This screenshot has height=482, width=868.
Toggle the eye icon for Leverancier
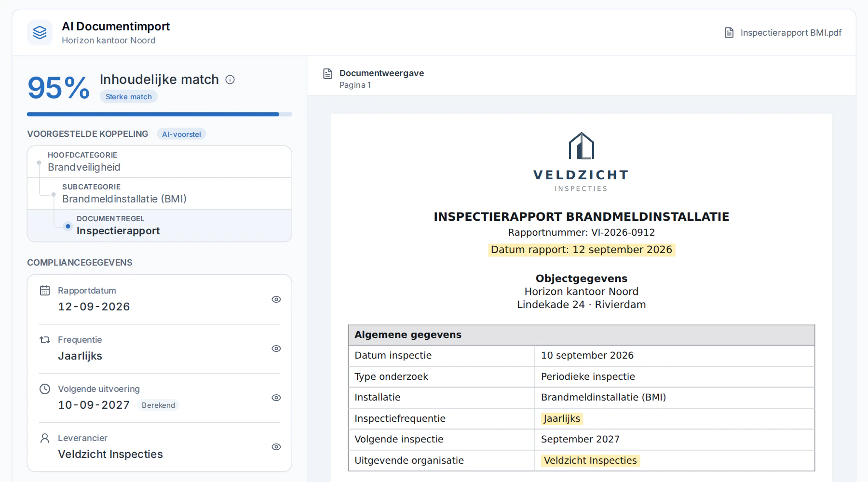pos(276,447)
